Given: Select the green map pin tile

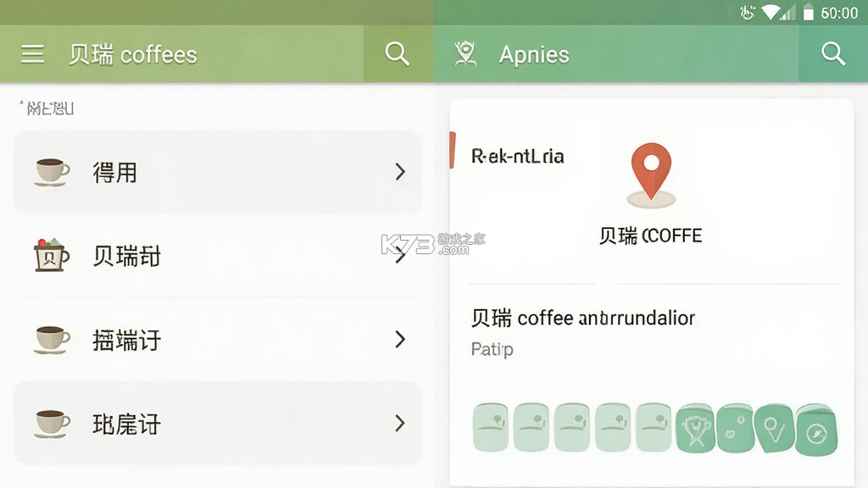Looking at the screenshot, I should point(775,428).
